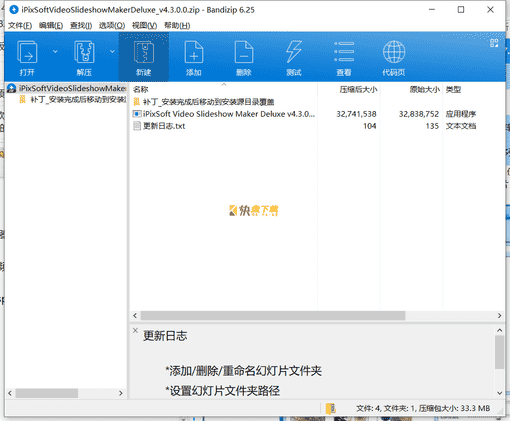Click the *添加/删除/重命名幻灯片文件夹 preview line
The height and width of the screenshot is (421, 510).
pyautogui.click(x=243, y=371)
